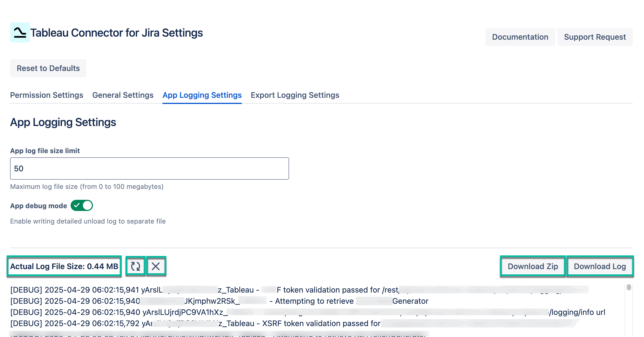The image size is (644, 337).
Task: Click the Actual Log File Size badge
Action: [64, 266]
